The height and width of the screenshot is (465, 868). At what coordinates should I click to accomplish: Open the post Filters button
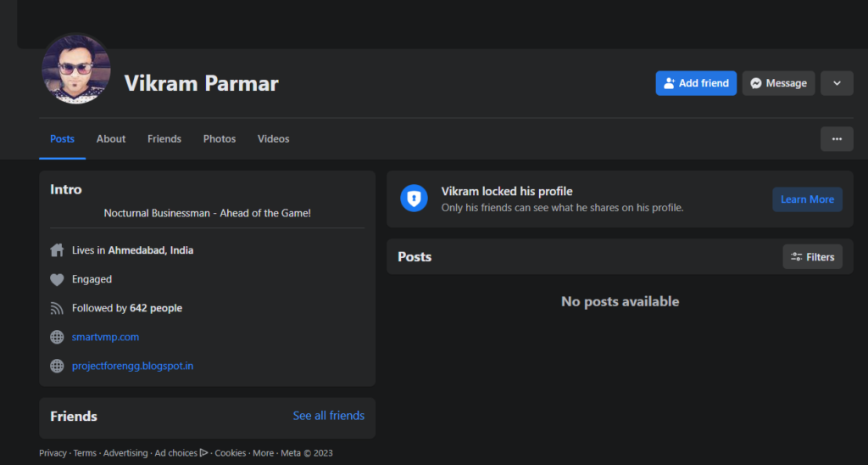812,257
